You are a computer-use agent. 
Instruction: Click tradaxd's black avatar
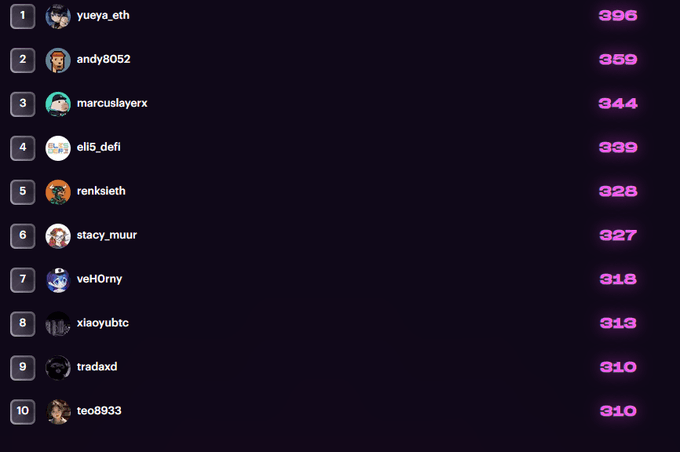(58, 367)
